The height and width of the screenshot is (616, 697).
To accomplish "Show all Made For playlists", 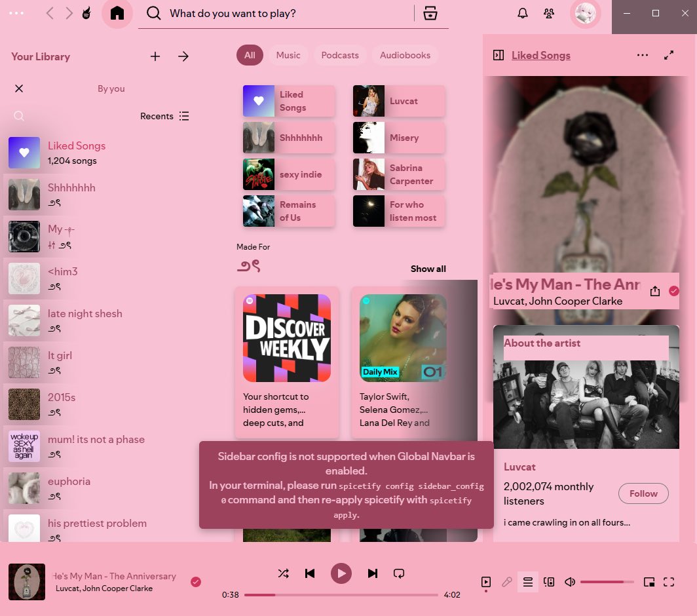I will pyautogui.click(x=428, y=269).
